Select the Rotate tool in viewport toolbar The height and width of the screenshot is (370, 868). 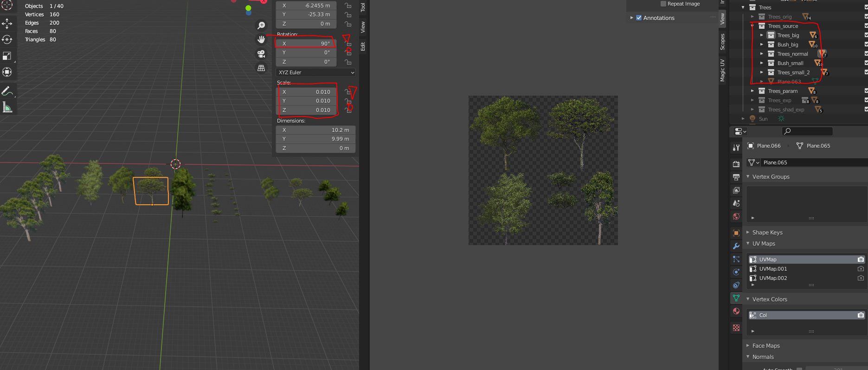(x=7, y=39)
